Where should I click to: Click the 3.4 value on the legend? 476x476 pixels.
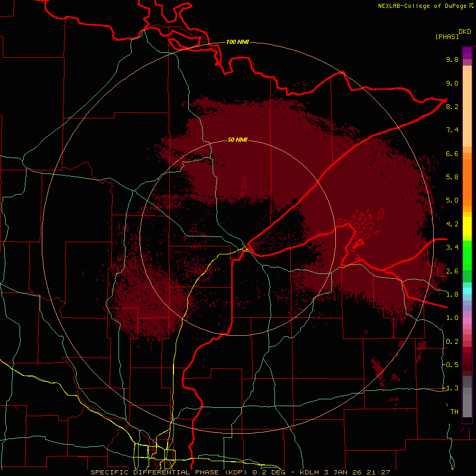[452, 248]
